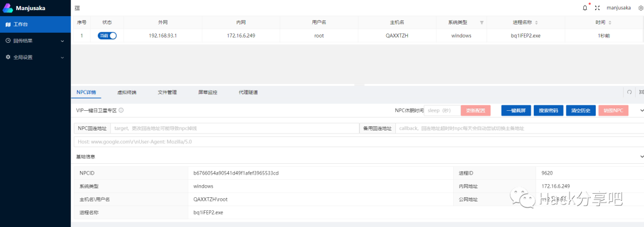Filter by 系统类型 column funnel icon

point(482,23)
